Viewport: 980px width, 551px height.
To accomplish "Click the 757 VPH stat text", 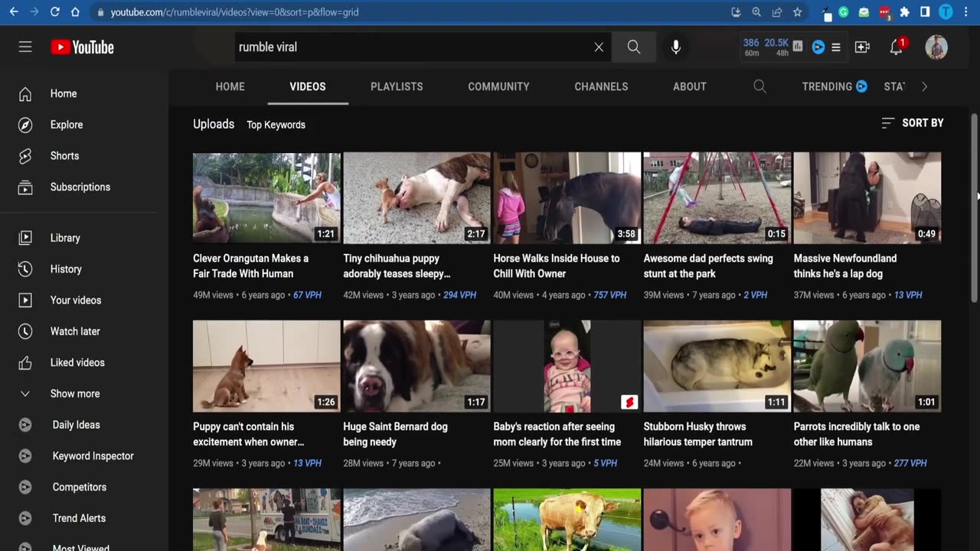I will 609,295.
